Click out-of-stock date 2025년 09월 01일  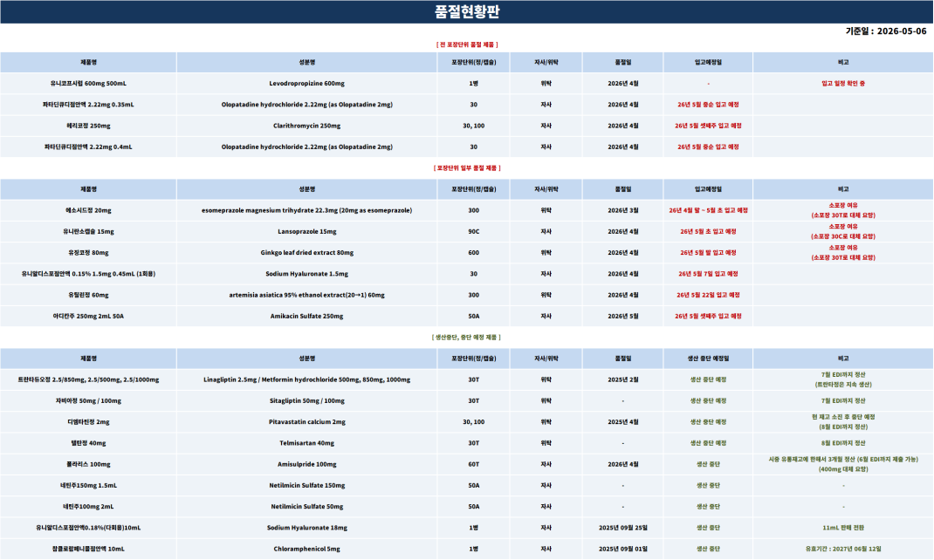click(623, 550)
